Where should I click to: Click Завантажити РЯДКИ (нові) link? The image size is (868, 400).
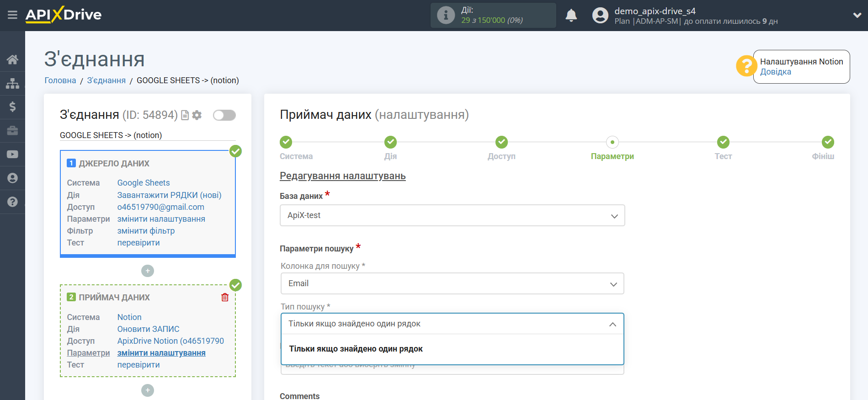tap(169, 195)
